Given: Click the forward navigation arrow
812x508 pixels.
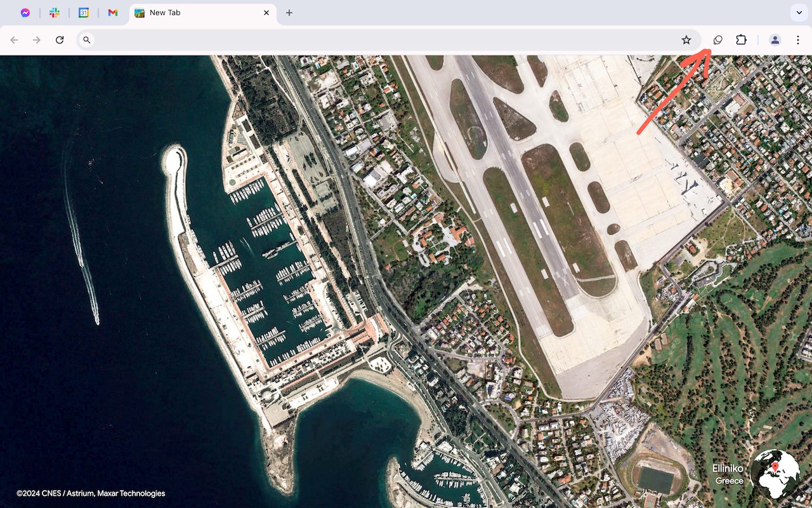Looking at the screenshot, I should point(37,40).
